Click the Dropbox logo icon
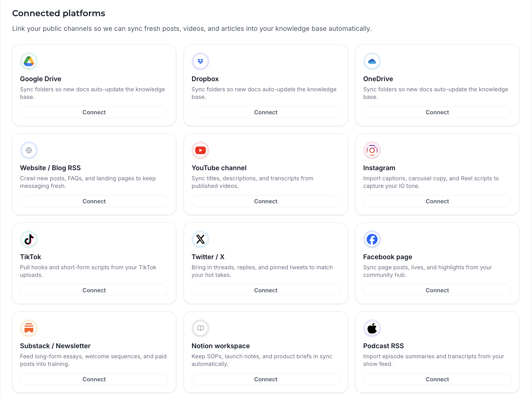This screenshot has height=398, width=532. pyautogui.click(x=200, y=61)
